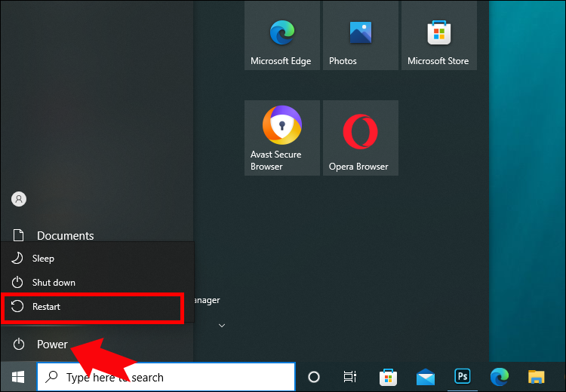Launch the Microsoft Store tile
Image resolution: width=566 pixels, height=392 pixels.
click(x=439, y=35)
